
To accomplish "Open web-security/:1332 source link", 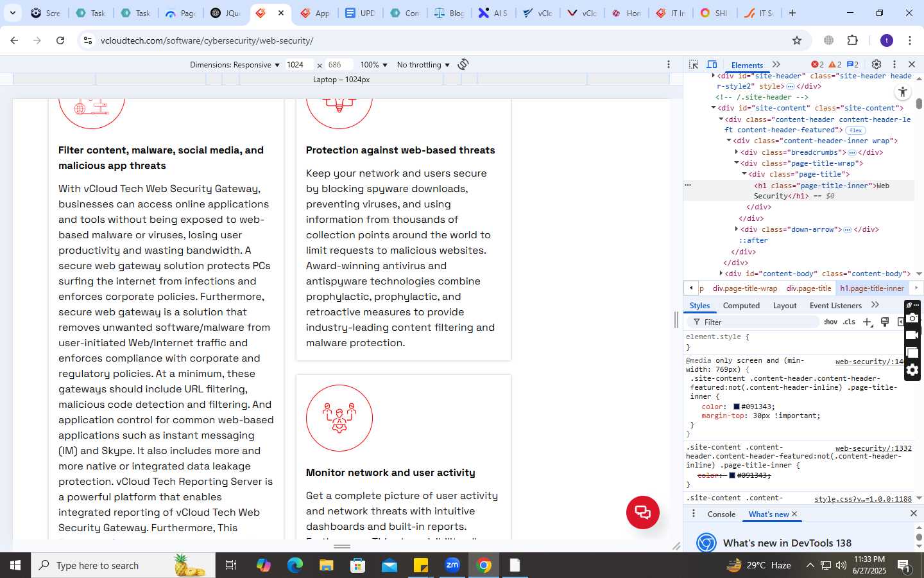I will coord(873,448).
